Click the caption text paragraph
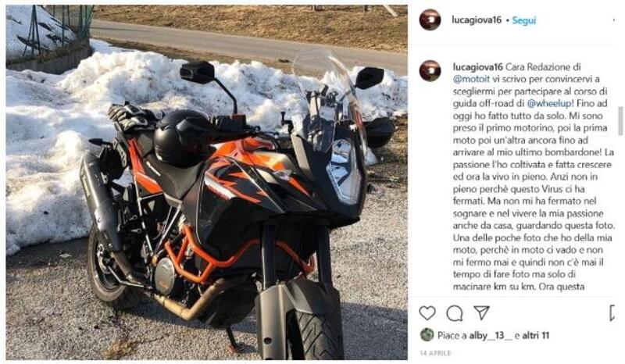 [534, 177]
